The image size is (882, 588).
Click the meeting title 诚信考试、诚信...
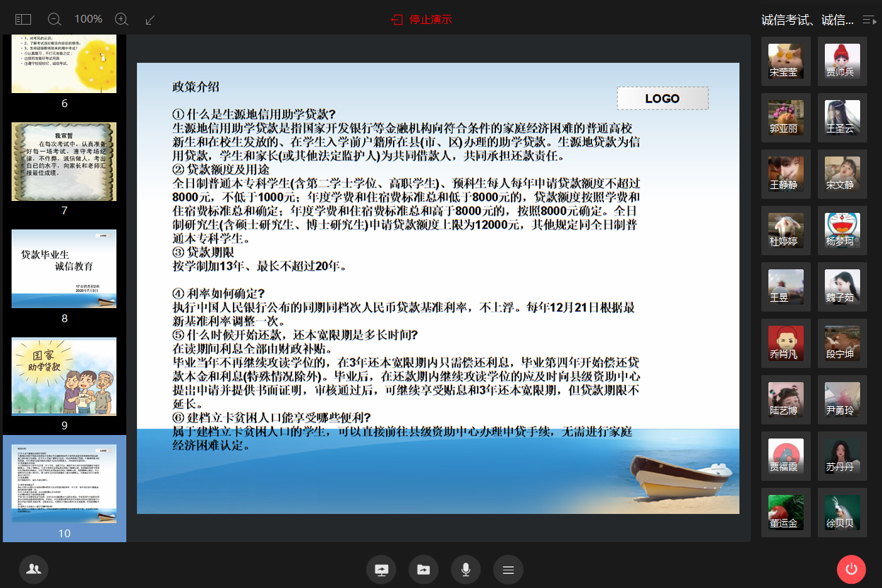[808, 20]
